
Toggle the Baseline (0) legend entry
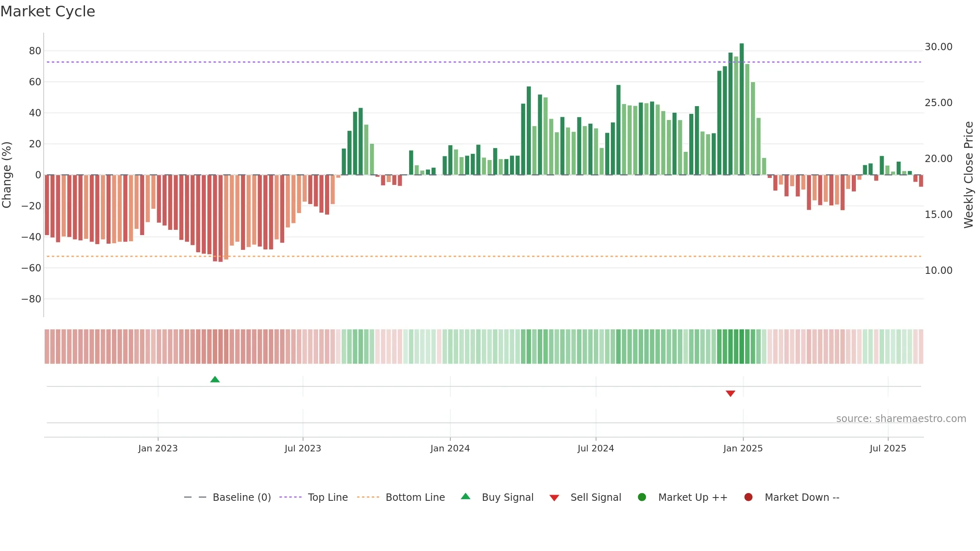click(x=227, y=497)
